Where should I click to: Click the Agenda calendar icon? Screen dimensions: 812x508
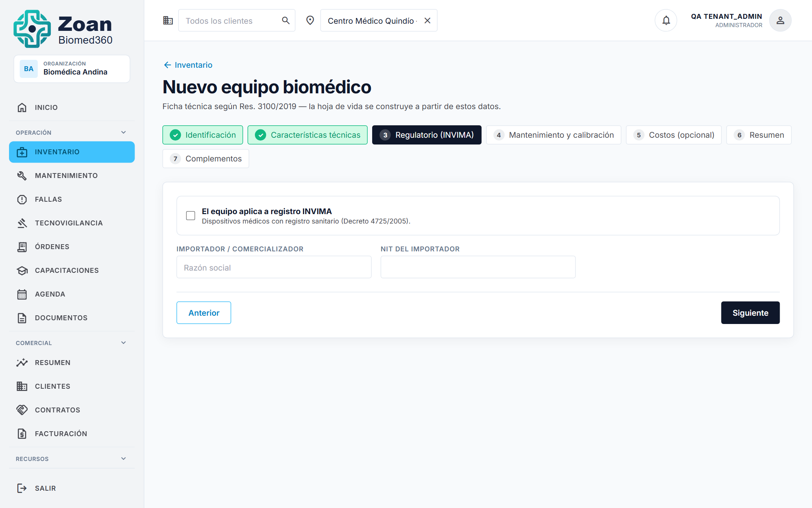[x=22, y=294]
